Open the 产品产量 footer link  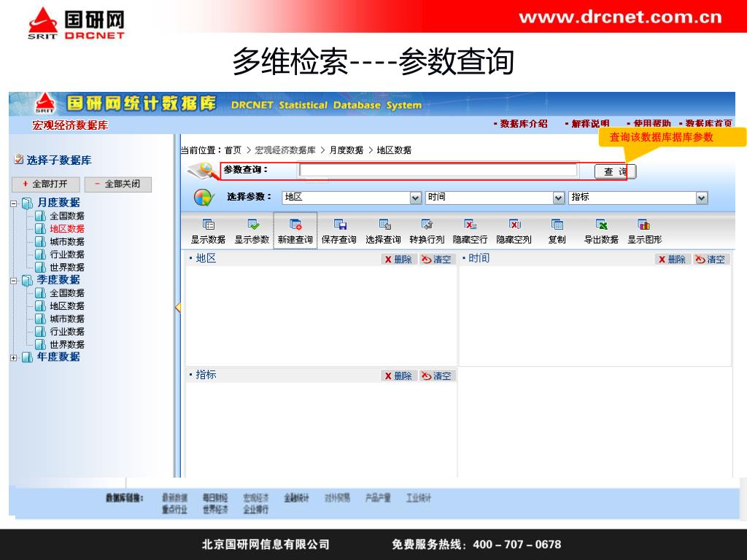pyautogui.click(x=378, y=498)
